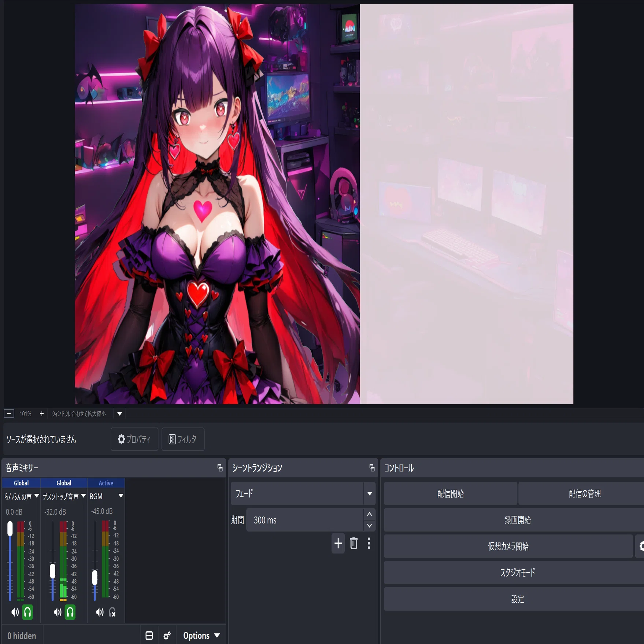Toggle monitoring headphones for らんらんの声
The width and height of the screenshot is (644, 644).
(27, 612)
